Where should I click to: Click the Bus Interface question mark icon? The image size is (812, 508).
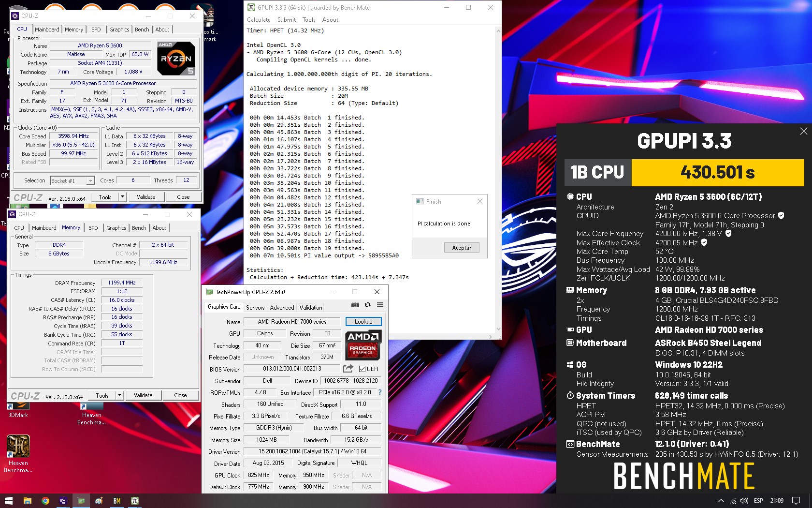(x=380, y=392)
